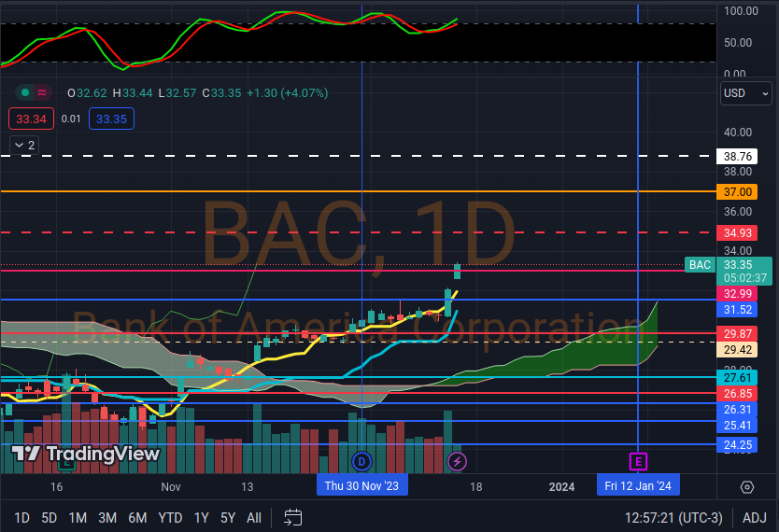
Task: Select the YTD time range
Action: pyautogui.click(x=170, y=518)
